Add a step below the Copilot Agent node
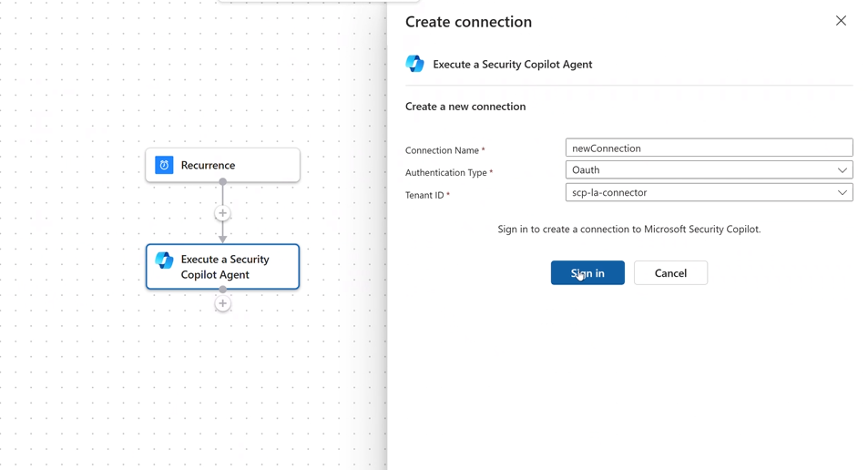 tap(222, 303)
